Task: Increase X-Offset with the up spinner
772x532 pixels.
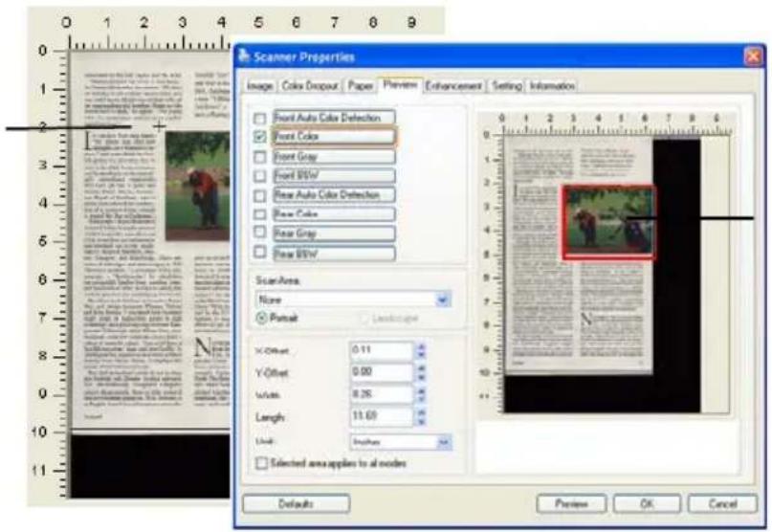Action: pos(421,346)
